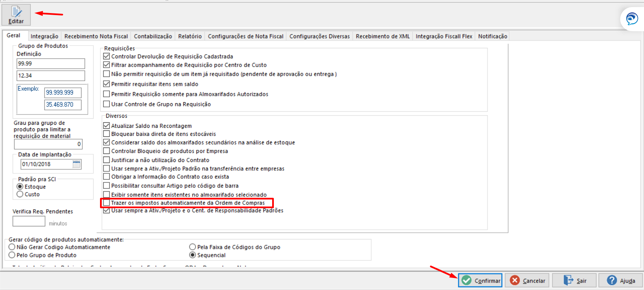
Task: Open the Relatório tab
Action: point(190,36)
